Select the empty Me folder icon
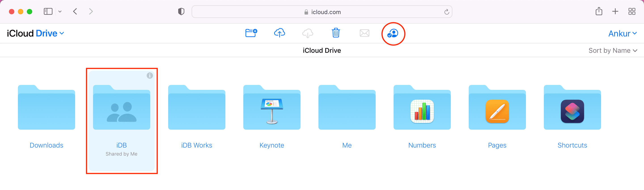Screen dimensions: 644x190 pos(347,107)
